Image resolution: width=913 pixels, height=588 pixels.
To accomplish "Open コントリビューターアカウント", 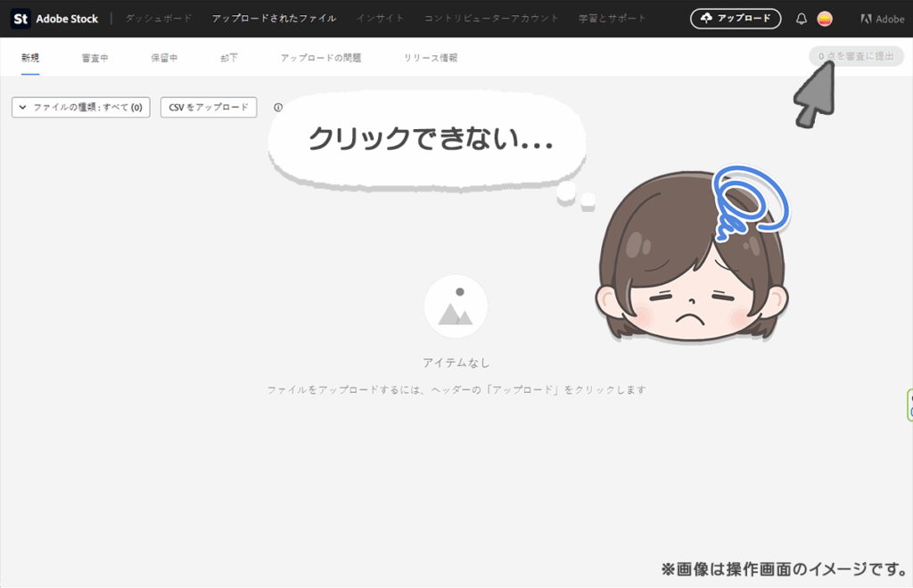I will [491, 19].
